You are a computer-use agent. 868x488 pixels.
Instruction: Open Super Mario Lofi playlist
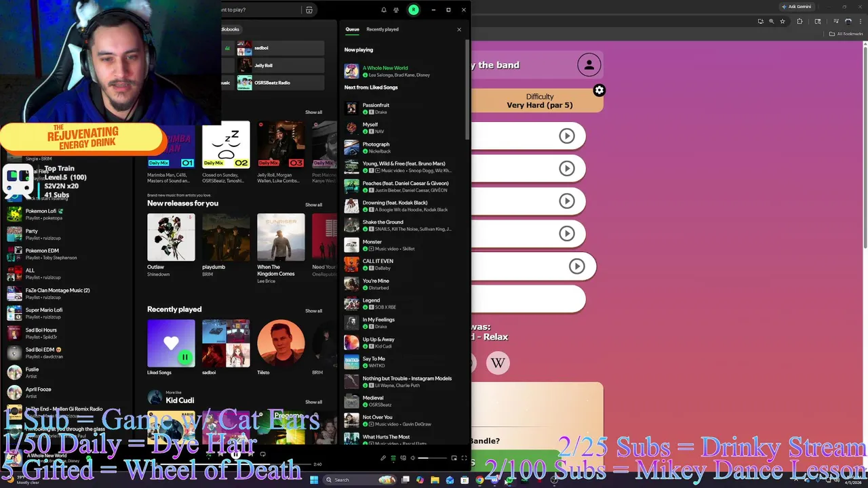68,313
